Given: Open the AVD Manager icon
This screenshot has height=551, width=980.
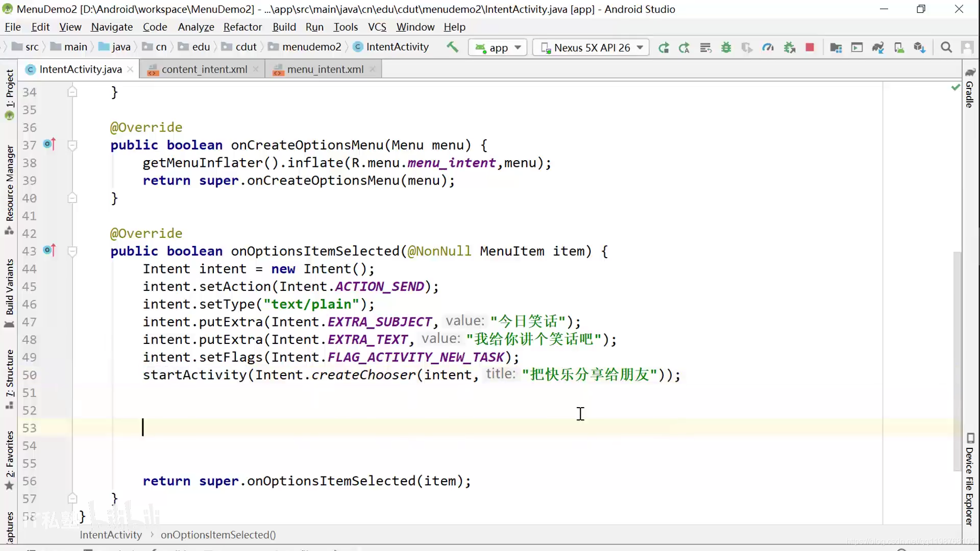Looking at the screenshot, I should point(899,47).
